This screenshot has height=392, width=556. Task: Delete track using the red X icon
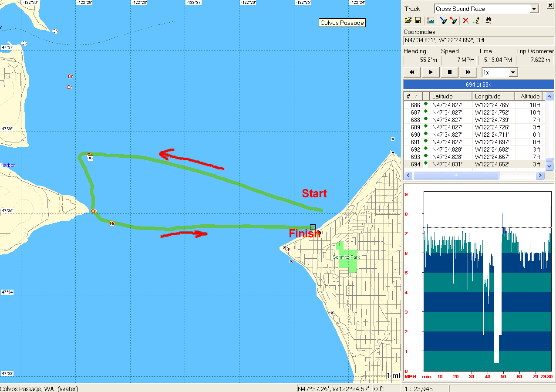(x=465, y=20)
